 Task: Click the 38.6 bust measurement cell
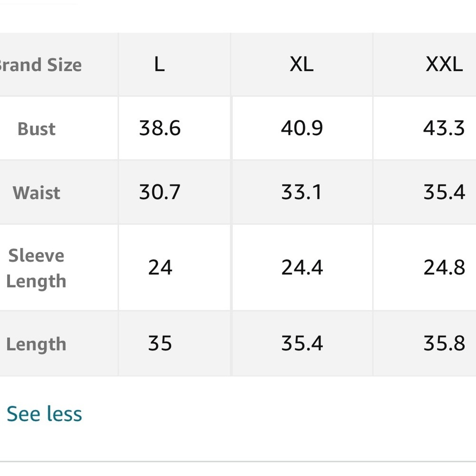pyautogui.click(x=160, y=128)
